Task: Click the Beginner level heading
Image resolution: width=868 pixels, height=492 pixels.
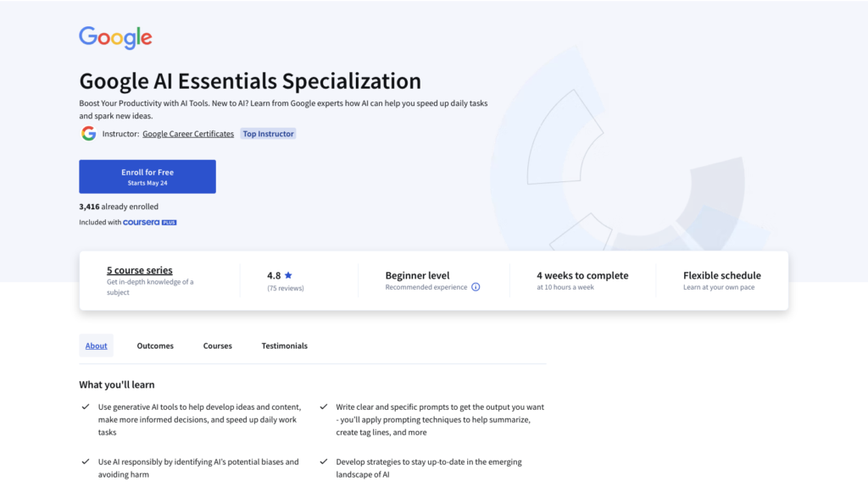Action: [417, 275]
